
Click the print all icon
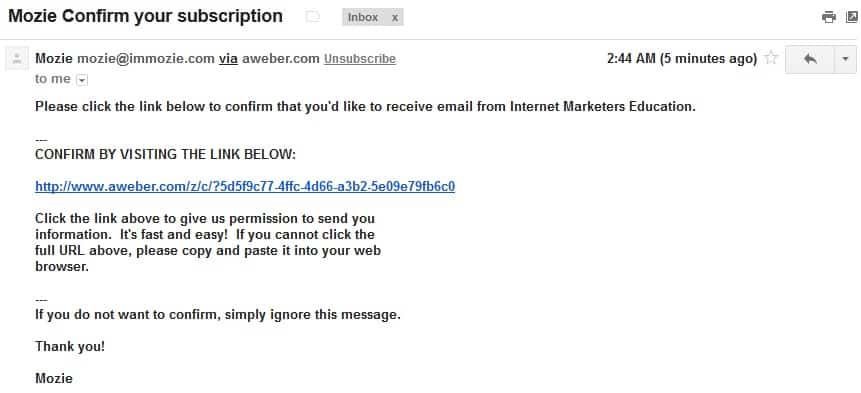829,17
